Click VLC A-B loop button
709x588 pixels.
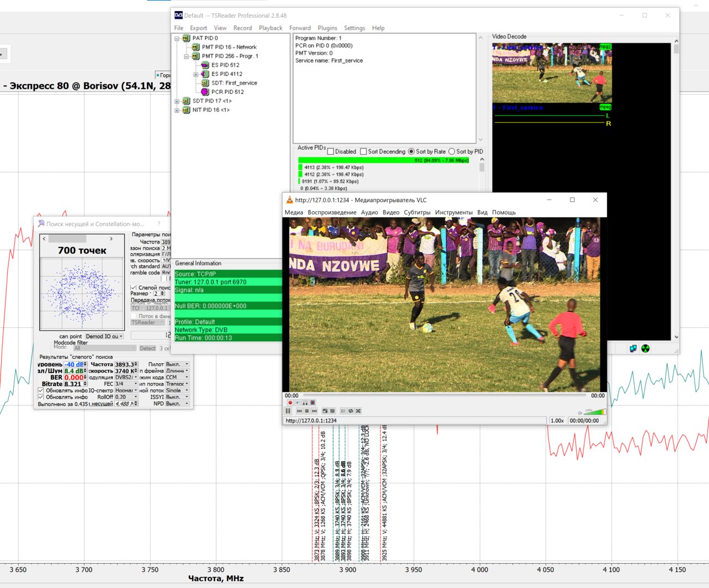coord(305,403)
